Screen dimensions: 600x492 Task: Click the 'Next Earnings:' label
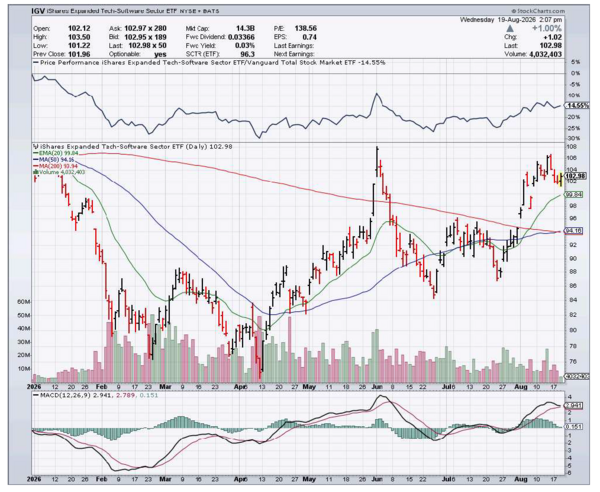pos(294,54)
